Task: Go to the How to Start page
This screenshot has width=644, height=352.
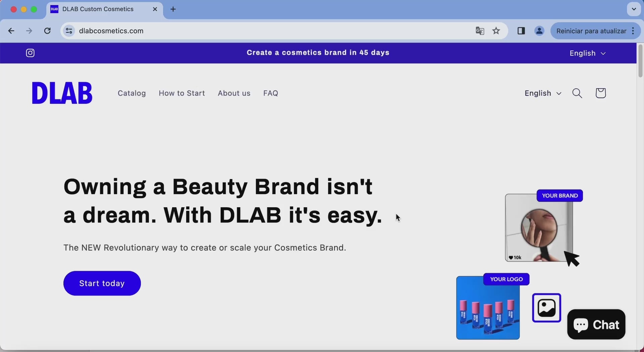Action: click(182, 93)
